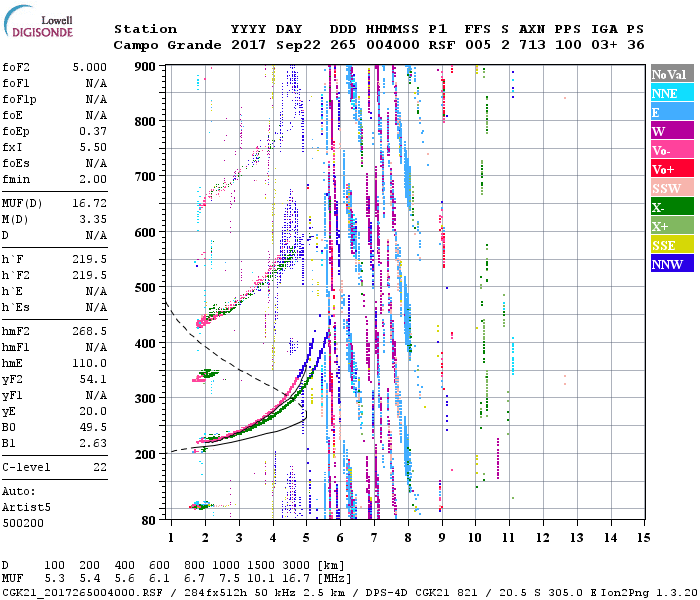Click the 5 MHz frequency axis label
Image resolution: width=700 pixels, height=600 pixels.
306,538
